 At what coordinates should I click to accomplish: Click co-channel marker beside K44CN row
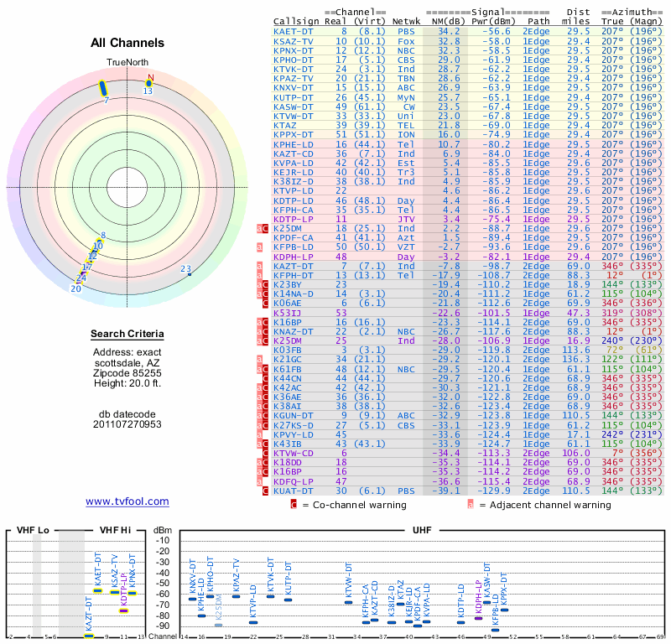[265, 378]
